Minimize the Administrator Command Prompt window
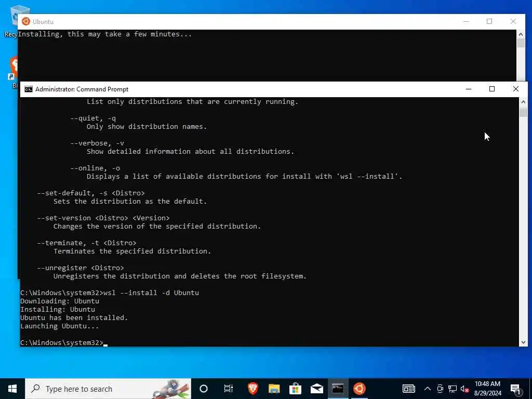532x399 pixels. click(x=469, y=89)
